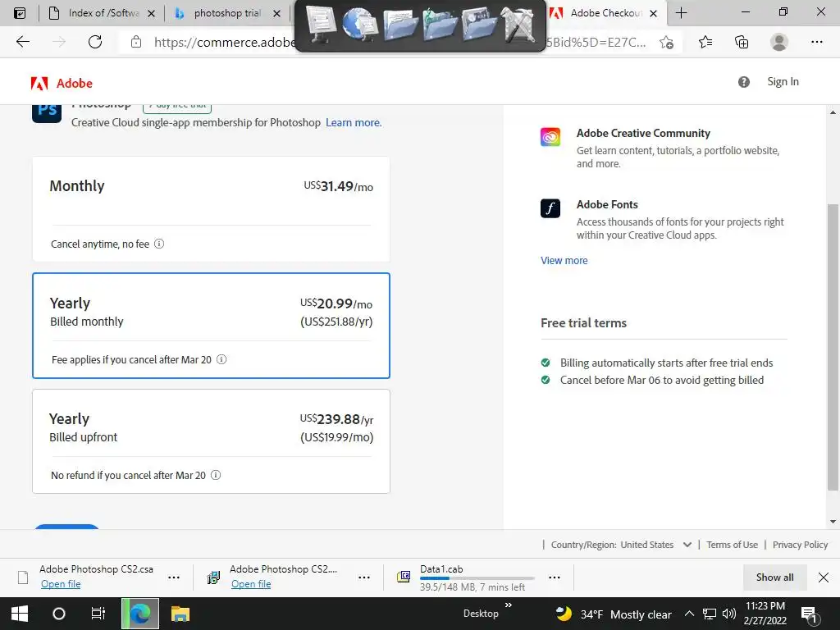Viewport: 840px width, 630px height.
Task: Open browser Settings and more menu
Action: (x=816, y=42)
